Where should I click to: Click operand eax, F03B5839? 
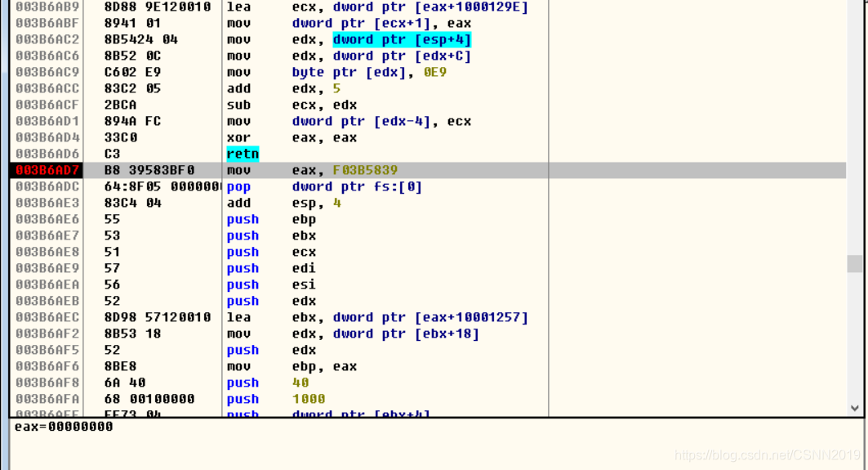[345, 170]
